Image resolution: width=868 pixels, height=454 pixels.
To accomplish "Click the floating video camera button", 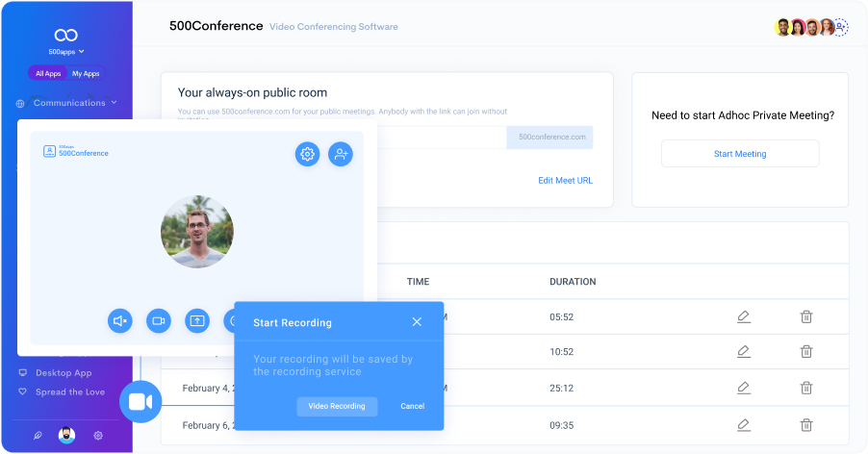I will (140, 402).
